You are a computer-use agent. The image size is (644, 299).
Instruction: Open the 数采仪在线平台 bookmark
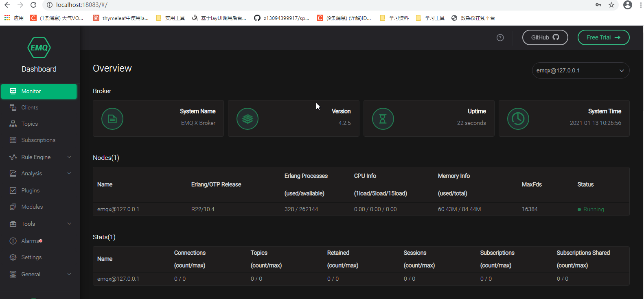point(473,18)
